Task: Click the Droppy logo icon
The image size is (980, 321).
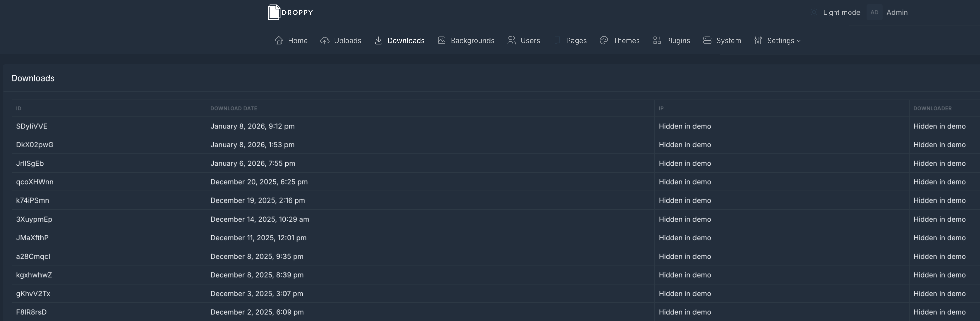Action: coord(274,12)
